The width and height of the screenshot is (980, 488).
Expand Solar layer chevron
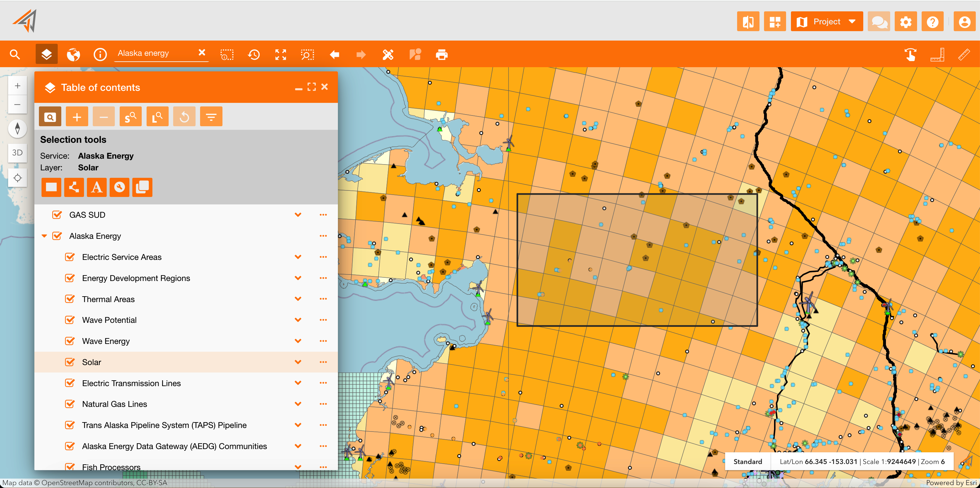pos(298,362)
